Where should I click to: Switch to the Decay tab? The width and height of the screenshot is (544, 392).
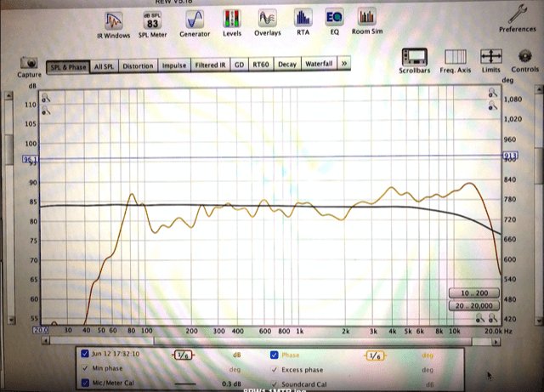287,64
